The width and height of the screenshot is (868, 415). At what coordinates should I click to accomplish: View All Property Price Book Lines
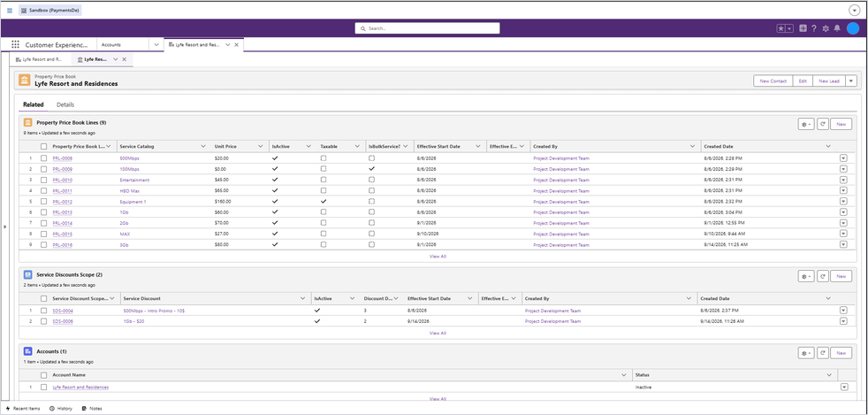point(438,257)
